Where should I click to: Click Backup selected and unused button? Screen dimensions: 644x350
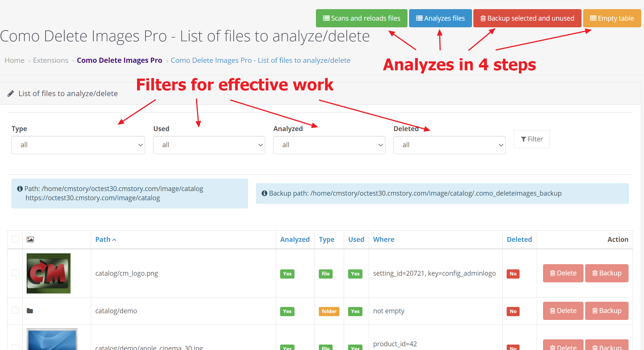coord(527,18)
